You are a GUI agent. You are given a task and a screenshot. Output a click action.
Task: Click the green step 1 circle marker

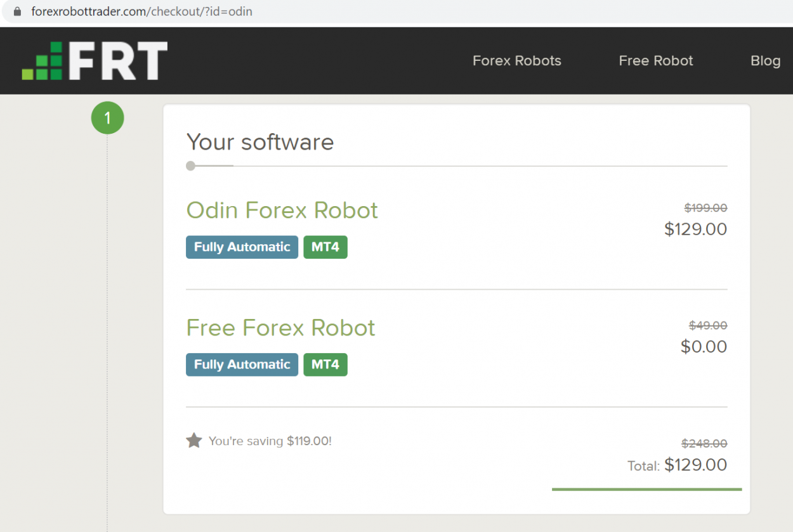click(x=107, y=118)
